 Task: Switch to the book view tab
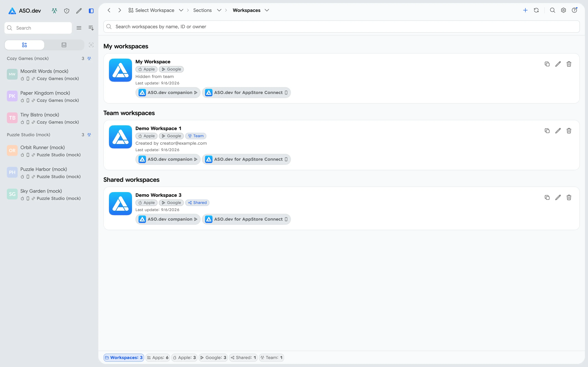[x=64, y=45]
